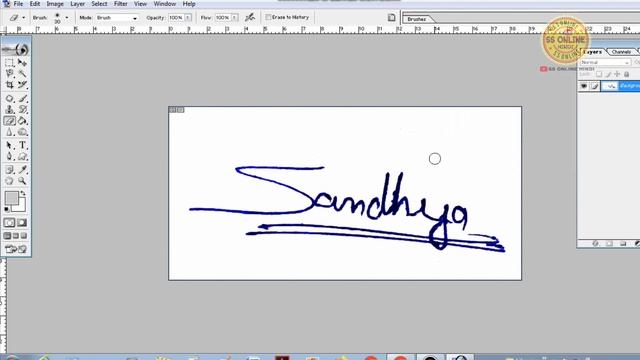Open the Image menu
The image size is (640, 360).
(x=55, y=4)
